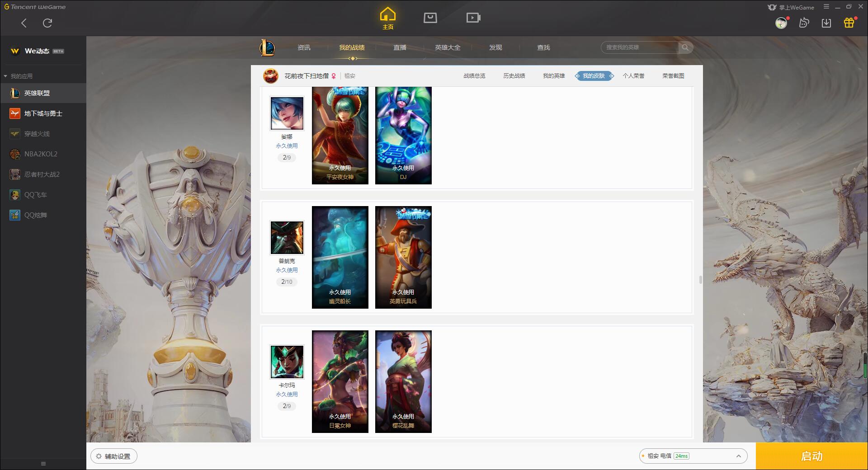Screen dimensions: 868x470
Task: Click the 普朗克 hero portrait
Action: click(287, 238)
